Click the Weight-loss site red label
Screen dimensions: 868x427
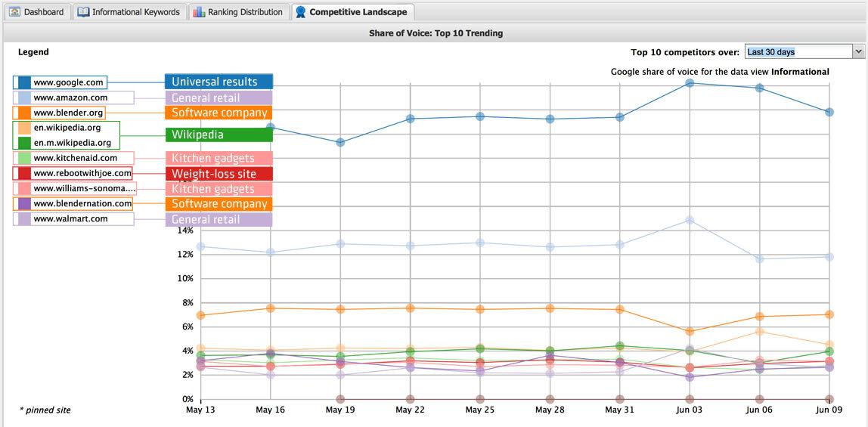tap(219, 174)
